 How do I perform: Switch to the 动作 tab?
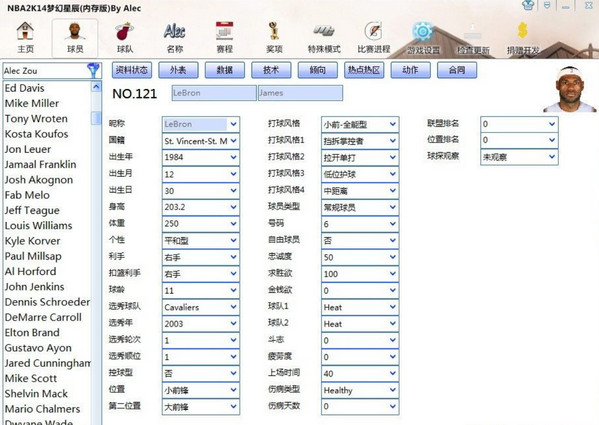pyautogui.click(x=411, y=70)
